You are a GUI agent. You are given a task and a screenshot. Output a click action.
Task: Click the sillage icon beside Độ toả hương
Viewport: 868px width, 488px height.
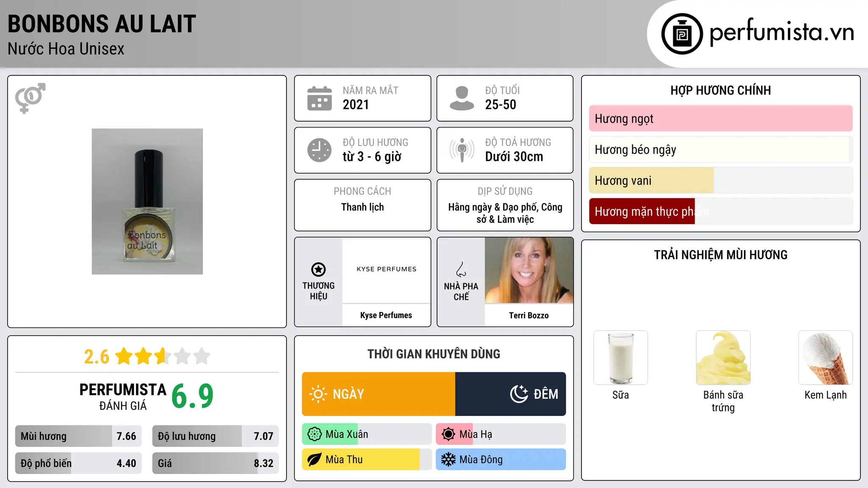tap(462, 150)
